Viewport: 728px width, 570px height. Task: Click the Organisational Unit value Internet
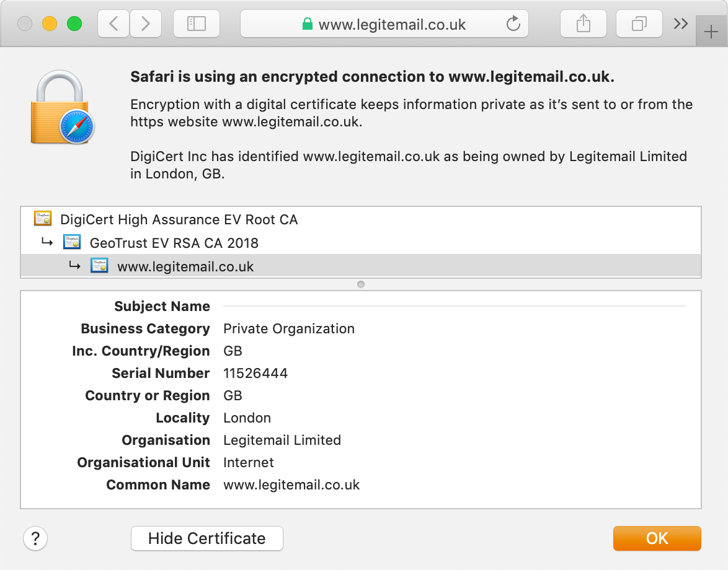[x=249, y=462]
